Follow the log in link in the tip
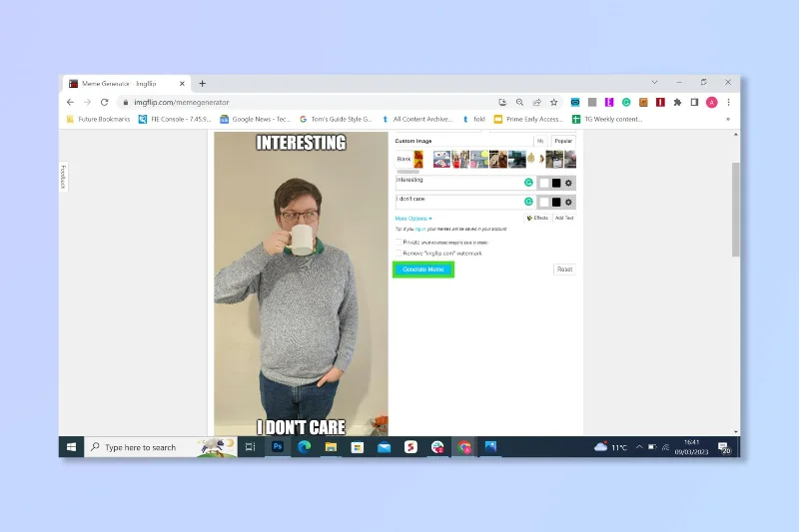Viewport: 799px width, 532px height. tap(420, 230)
